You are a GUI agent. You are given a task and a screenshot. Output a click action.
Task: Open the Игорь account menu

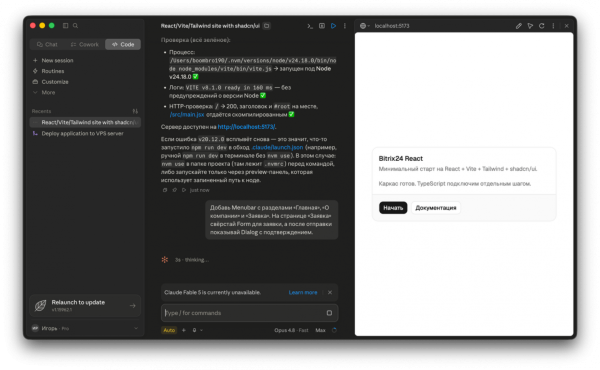coord(85,328)
